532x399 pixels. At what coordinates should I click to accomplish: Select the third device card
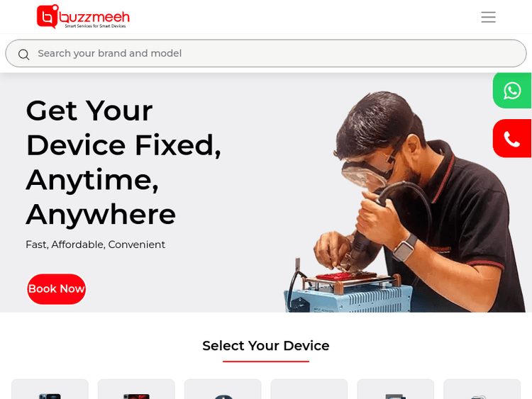[x=223, y=389]
